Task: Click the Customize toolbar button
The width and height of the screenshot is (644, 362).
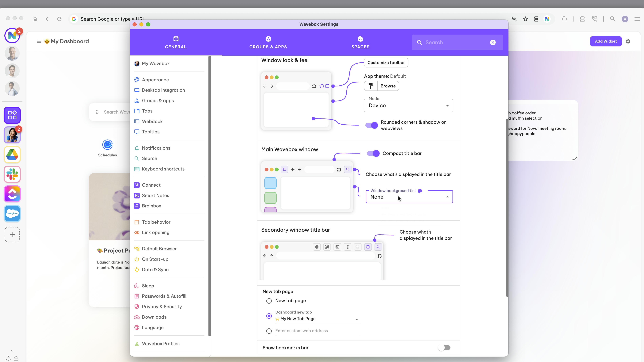Action: click(x=386, y=63)
